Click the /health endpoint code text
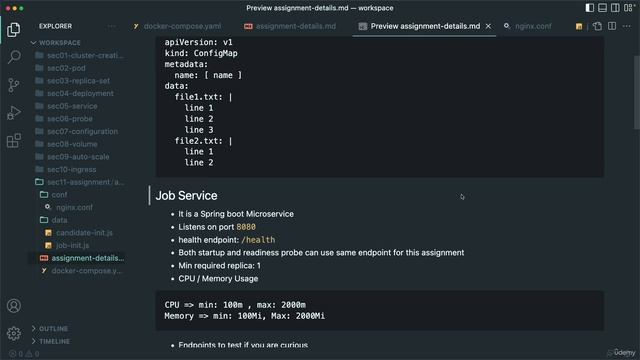This screenshot has width=640, height=360. (x=258, y=240)
